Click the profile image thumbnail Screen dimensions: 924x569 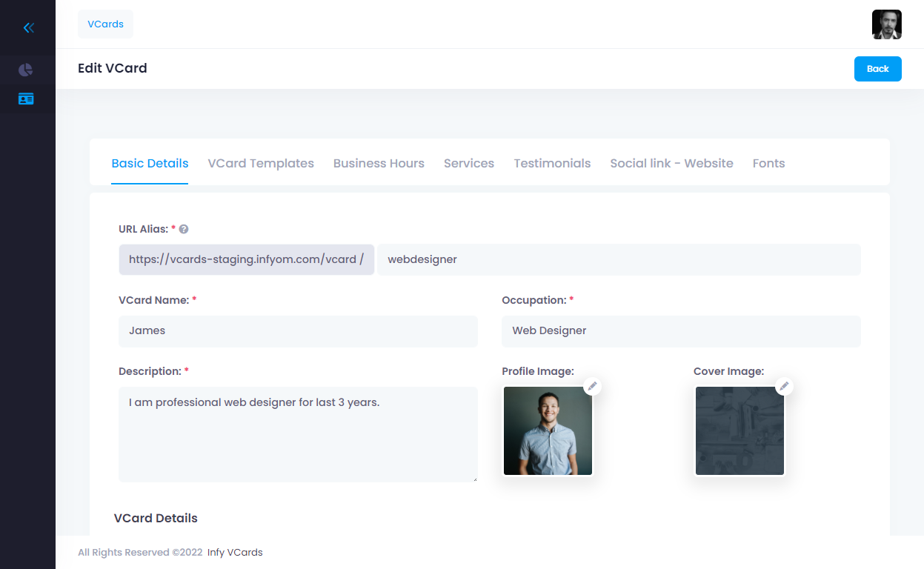pyautogui.click(x=548, y=431)
